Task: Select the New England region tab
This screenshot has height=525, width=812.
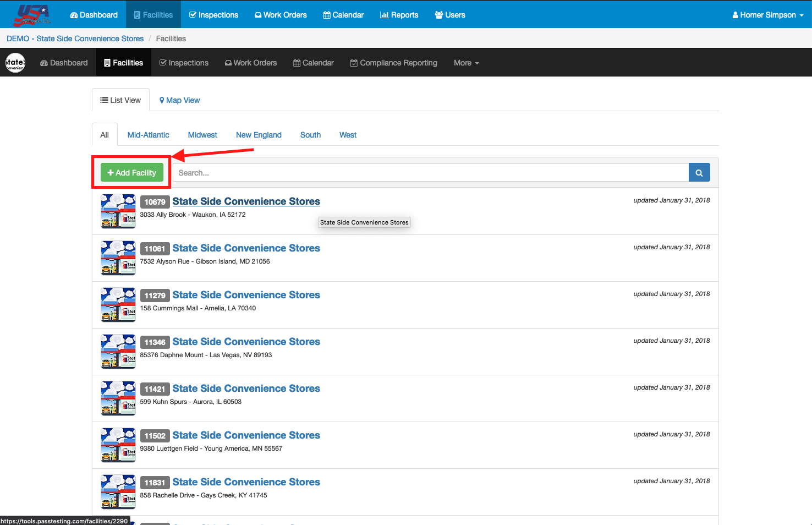Action: 259,135
